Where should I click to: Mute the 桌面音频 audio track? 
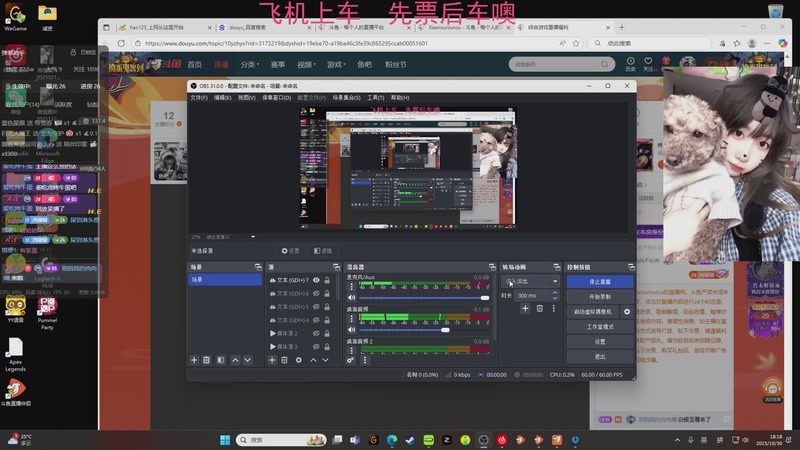[352, 330]
